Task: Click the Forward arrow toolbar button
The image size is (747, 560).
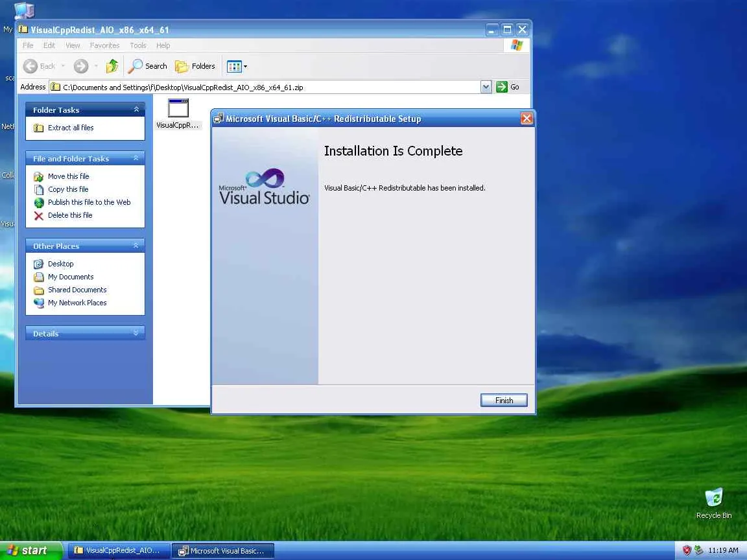Action: coord(81,66)
